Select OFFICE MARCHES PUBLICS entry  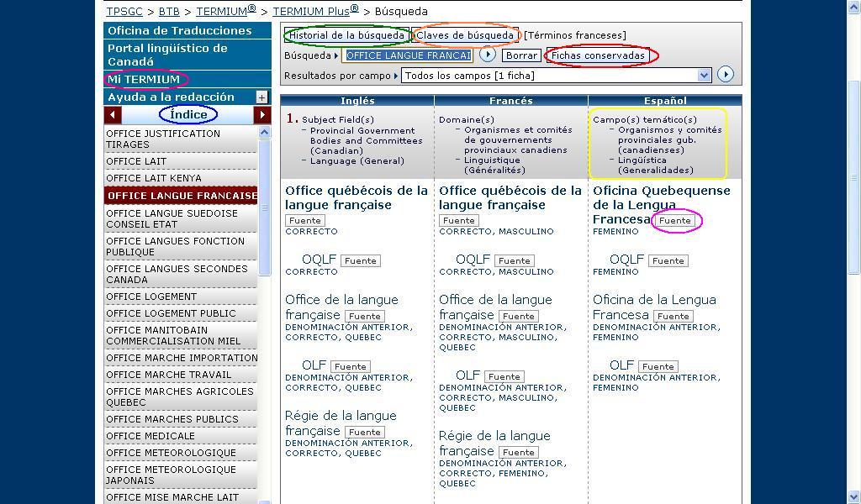pyautogui.click(x=180, y=419)
